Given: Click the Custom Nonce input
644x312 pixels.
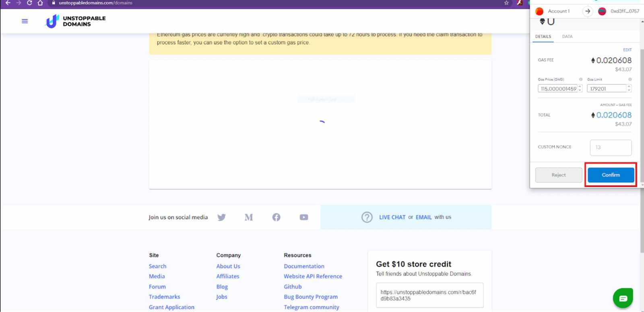Looking at the screenshot, I should pos(611,147).
